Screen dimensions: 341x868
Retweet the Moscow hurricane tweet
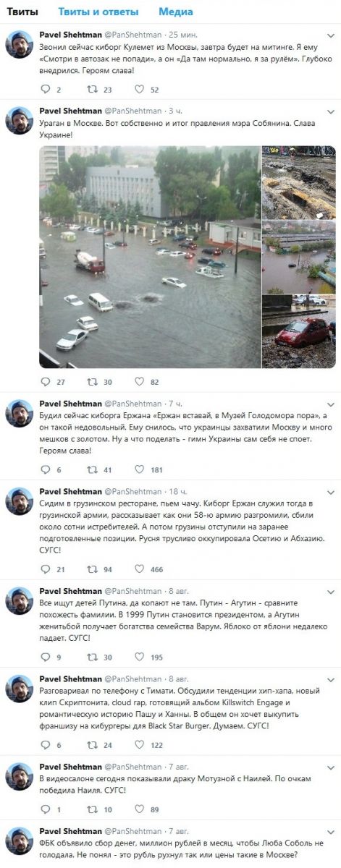point(92,382)
